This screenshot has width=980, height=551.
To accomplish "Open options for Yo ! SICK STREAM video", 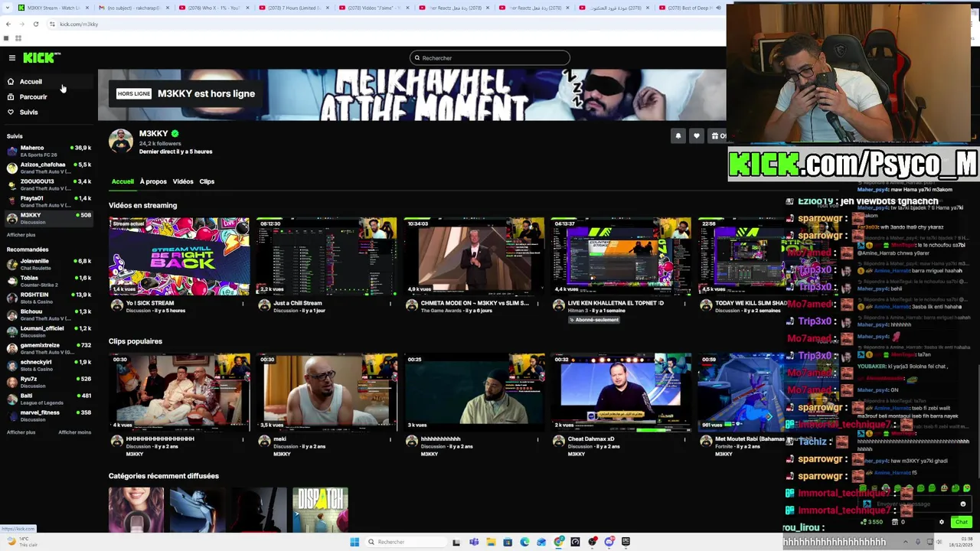I will (243, 304).
